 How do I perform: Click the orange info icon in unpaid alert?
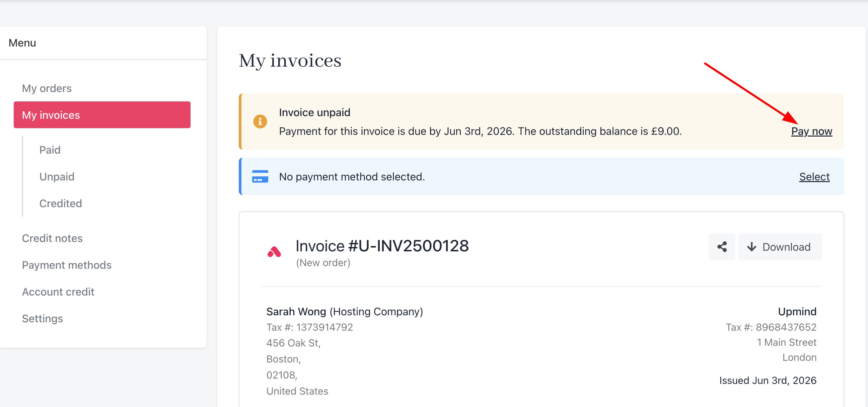(260, 121)
